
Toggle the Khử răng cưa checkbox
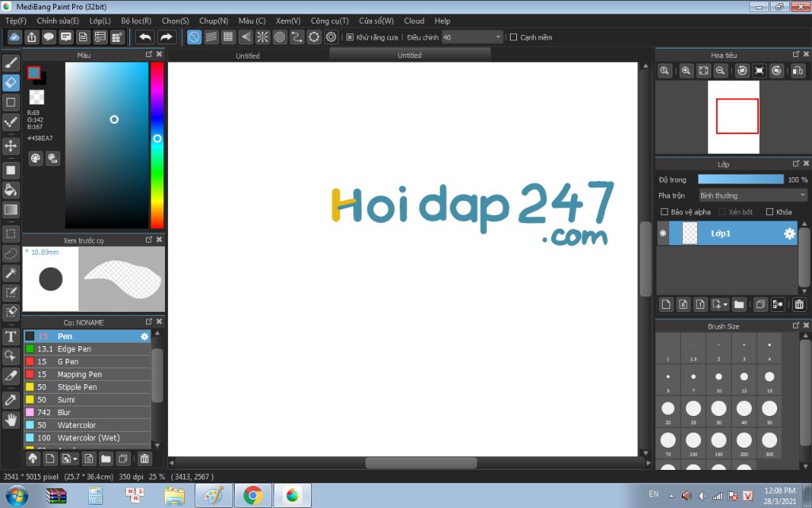coord(350,37)
